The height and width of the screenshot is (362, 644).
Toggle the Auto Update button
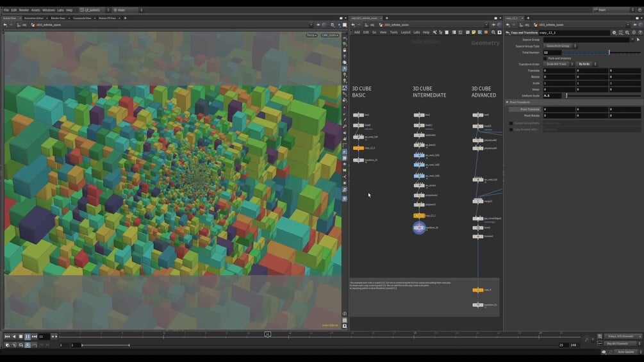[625, 352]
